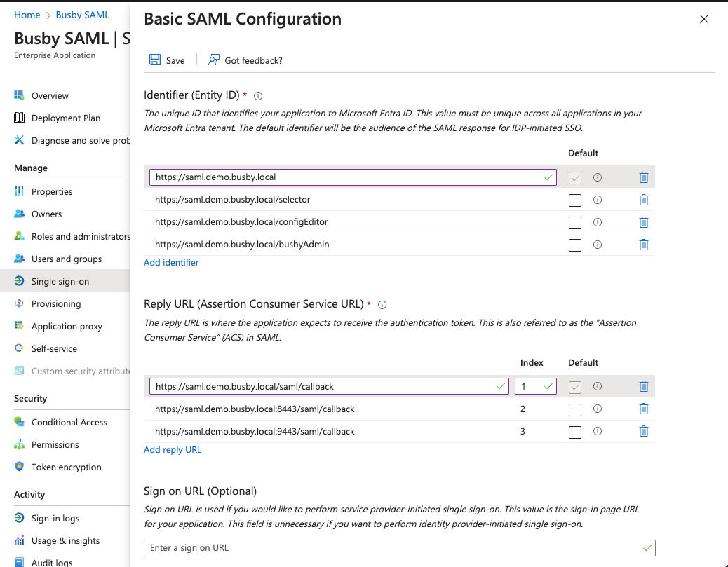Delete reply URL saml.demo.busby.local/saml/callback
This screenshot has height=567, width=728.
click(x=644, y=386)
